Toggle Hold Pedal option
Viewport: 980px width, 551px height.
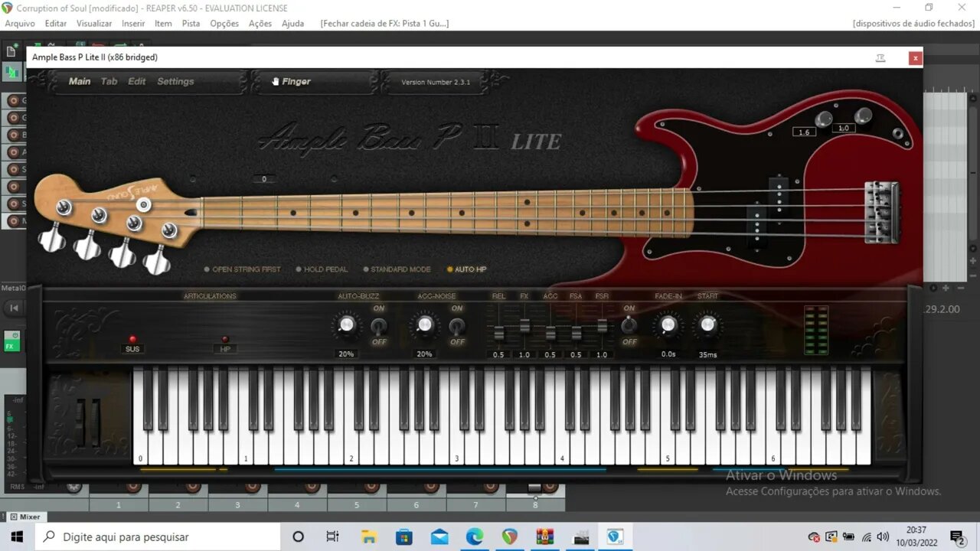click(322, 269)
